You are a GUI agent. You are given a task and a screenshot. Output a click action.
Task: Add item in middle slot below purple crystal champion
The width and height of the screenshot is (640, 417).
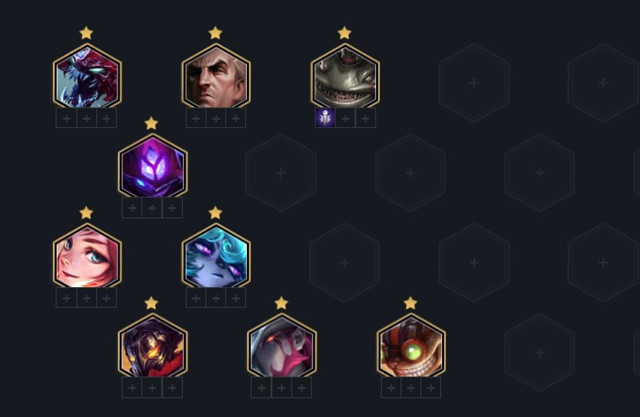[x=152, y=208]
